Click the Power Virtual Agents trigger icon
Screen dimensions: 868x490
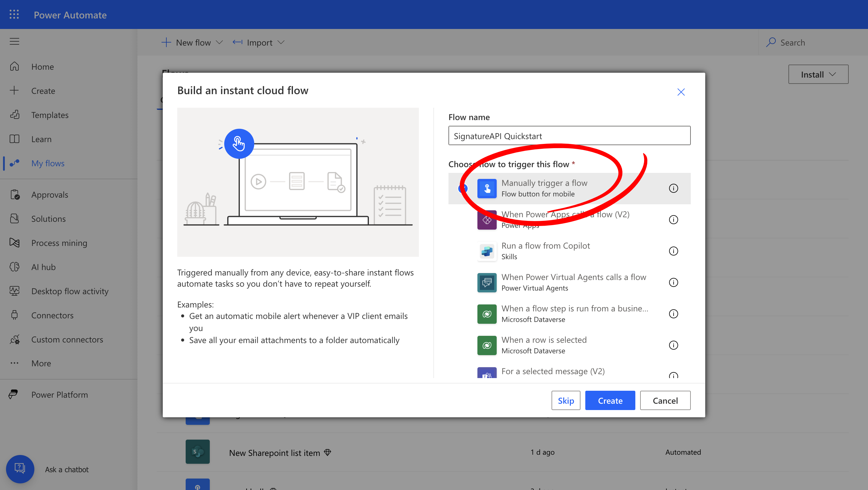(486, 283)
